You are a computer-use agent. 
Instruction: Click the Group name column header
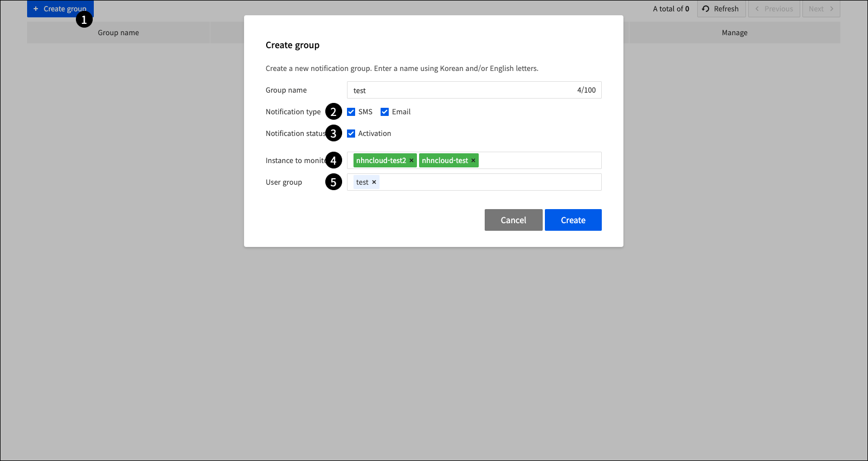[118, 33]
